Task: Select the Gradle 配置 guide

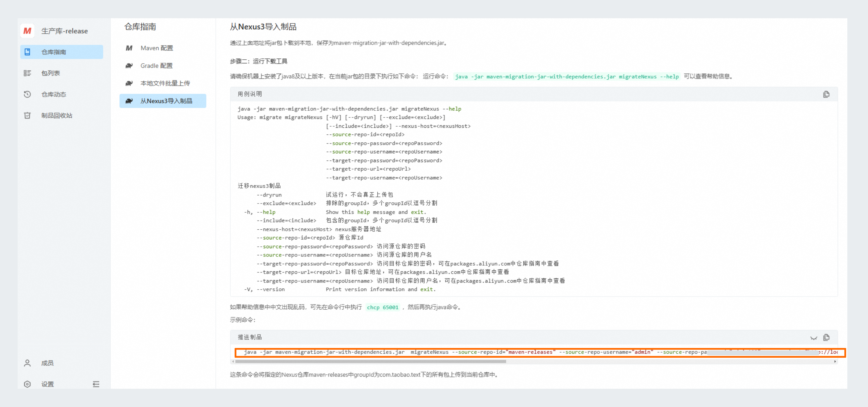Action: pyautogui.click(x=163, y=66)
